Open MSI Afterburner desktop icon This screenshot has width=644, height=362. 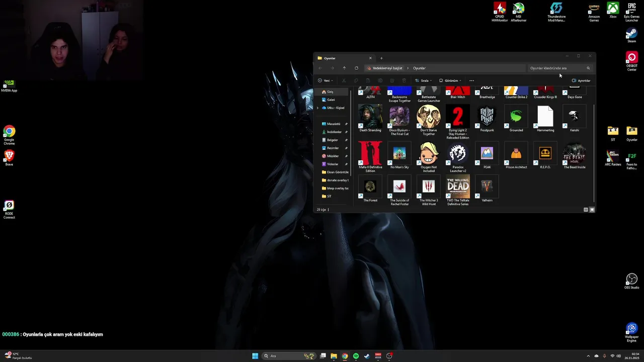pyautogui.click(x=519, y=12)
